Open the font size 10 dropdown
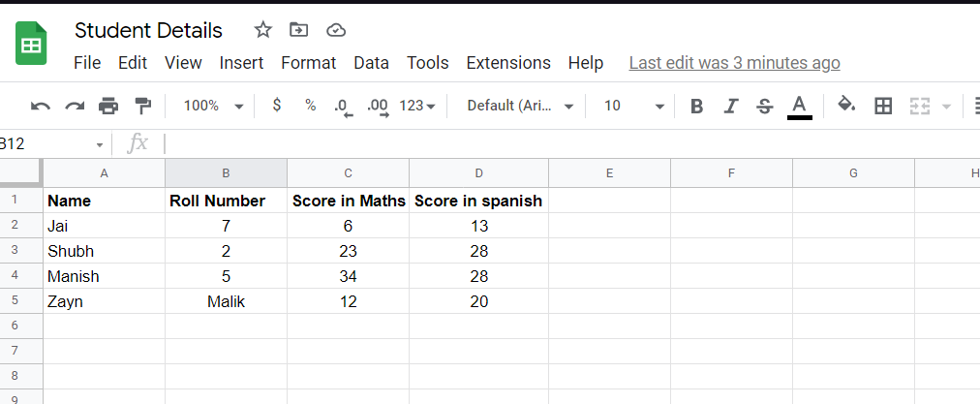980x404 pixels. click(634, 106)
